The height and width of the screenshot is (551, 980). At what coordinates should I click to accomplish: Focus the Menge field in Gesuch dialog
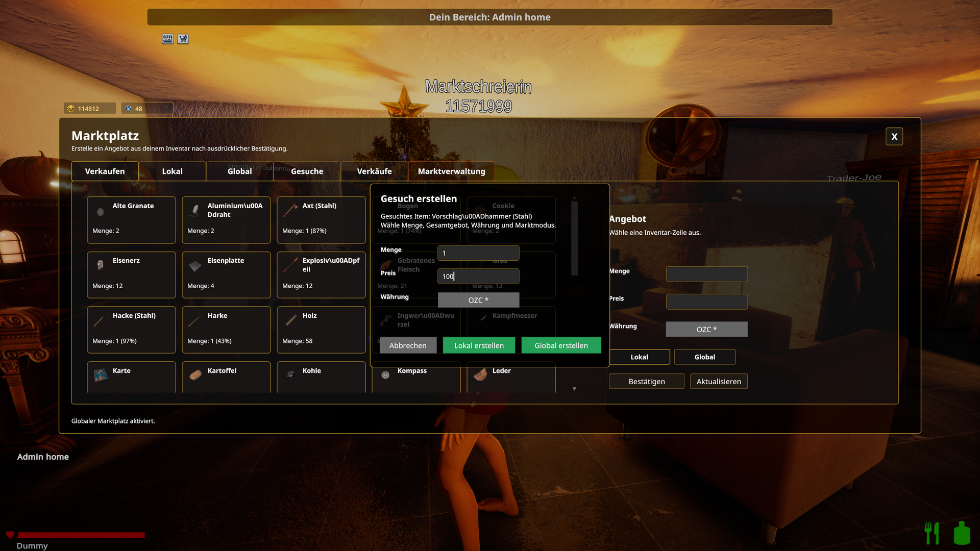point(478,253)
